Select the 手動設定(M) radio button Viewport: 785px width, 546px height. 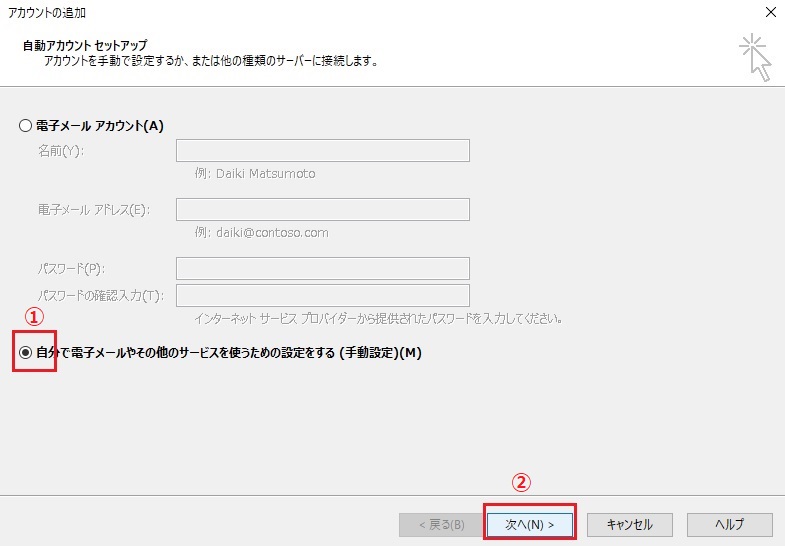click(x=26, y=353)
